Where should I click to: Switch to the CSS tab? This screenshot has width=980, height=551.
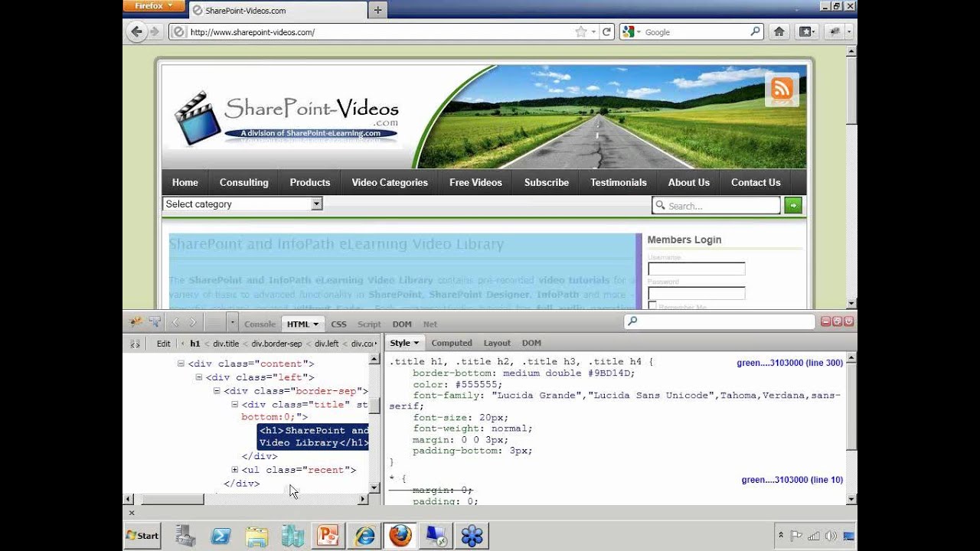(338, 324)
